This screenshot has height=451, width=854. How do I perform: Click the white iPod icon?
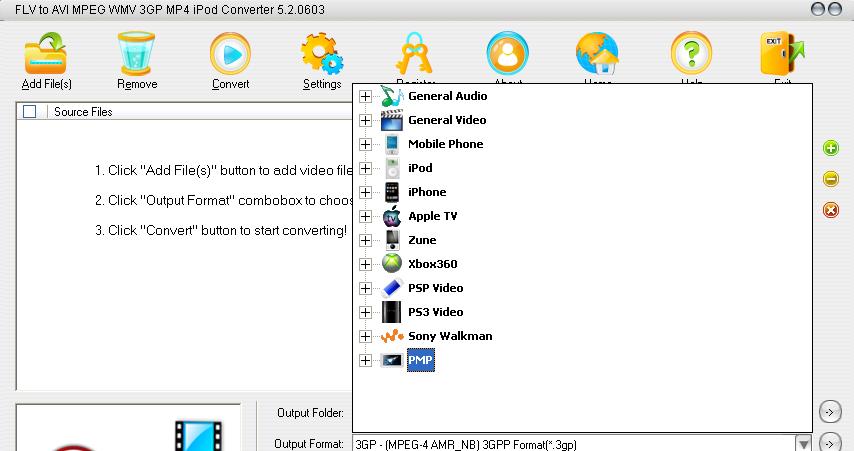(x=392, y=168)
